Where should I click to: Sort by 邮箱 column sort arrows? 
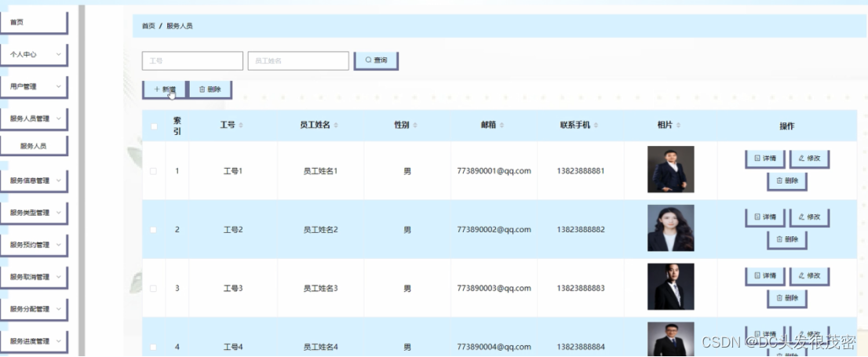pyautogui.click(x=502, y=126)
